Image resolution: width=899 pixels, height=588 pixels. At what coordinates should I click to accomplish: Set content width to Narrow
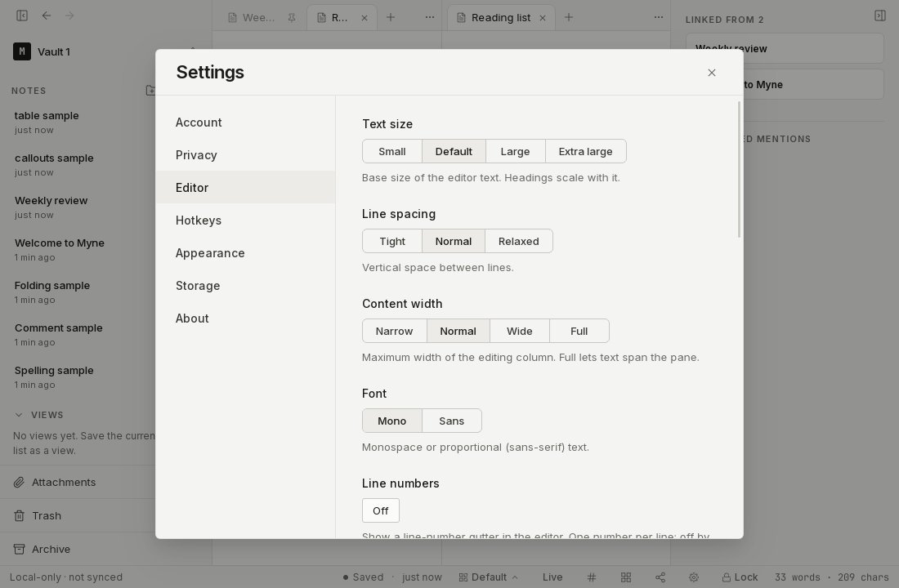(395, 332)
